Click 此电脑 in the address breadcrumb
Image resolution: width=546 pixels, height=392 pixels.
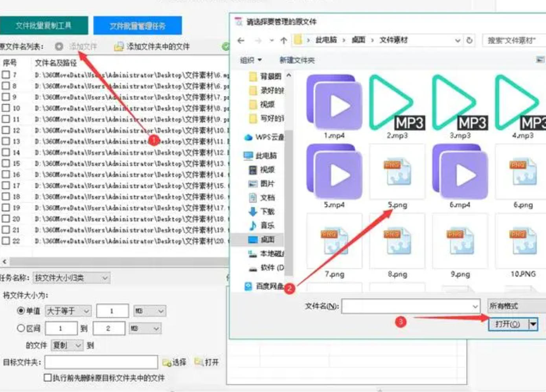[x=326, y=40]
